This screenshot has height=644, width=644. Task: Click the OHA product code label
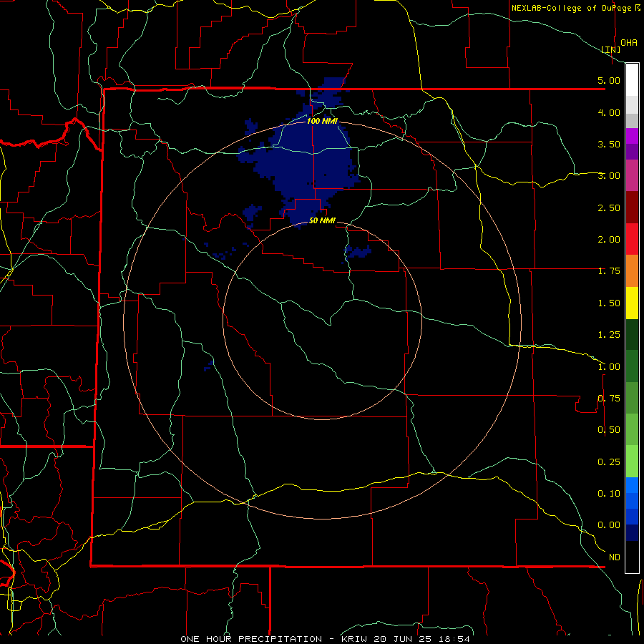[629, 43]
